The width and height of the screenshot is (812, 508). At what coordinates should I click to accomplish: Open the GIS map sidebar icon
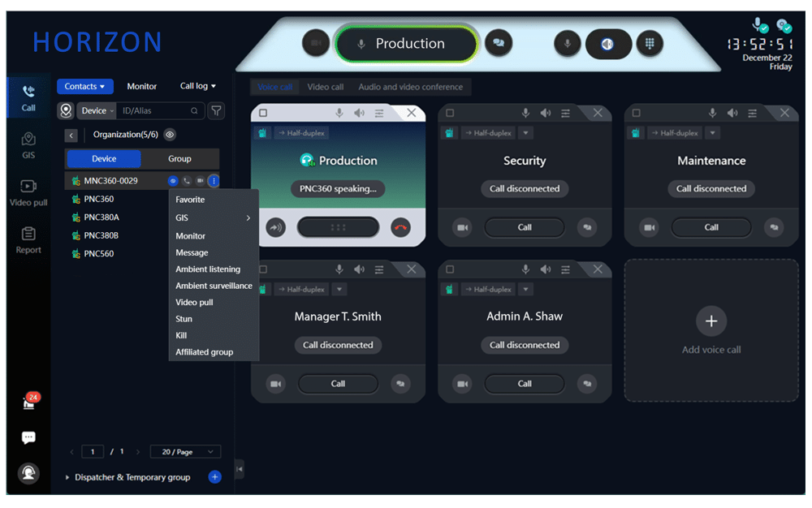click(x=28, y=144)
